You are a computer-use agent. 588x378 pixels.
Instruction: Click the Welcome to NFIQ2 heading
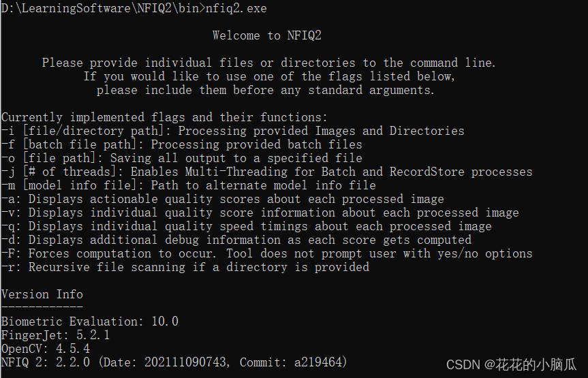tap(267, 35)
